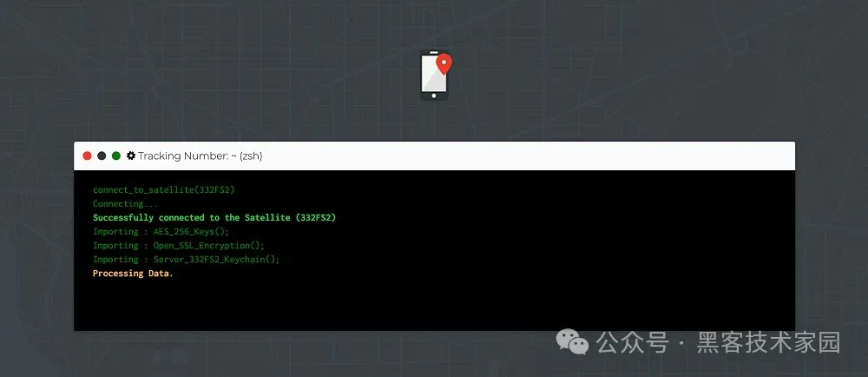This screenshot has width=868, height=377.
Task: Click empty black terminal area below output
Action: [434, 305]
